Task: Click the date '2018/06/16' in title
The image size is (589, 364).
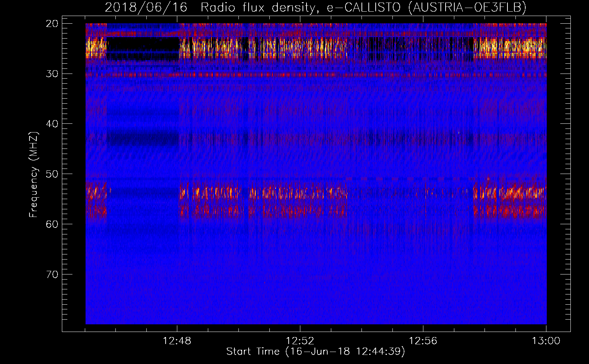Action: pos(146,7)
